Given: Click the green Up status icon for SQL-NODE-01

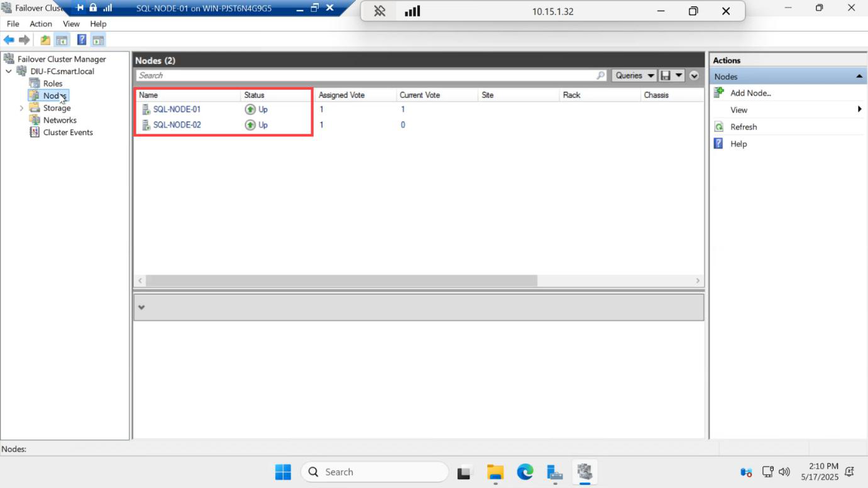Looking at the screenshot, I should click(250, 109).
